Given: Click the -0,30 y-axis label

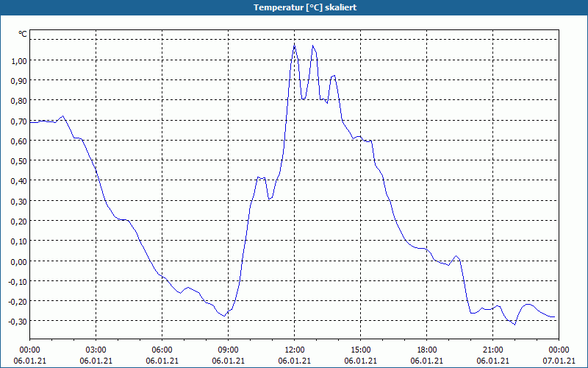Looking at the screenshot, I should [x=18, y=322].
